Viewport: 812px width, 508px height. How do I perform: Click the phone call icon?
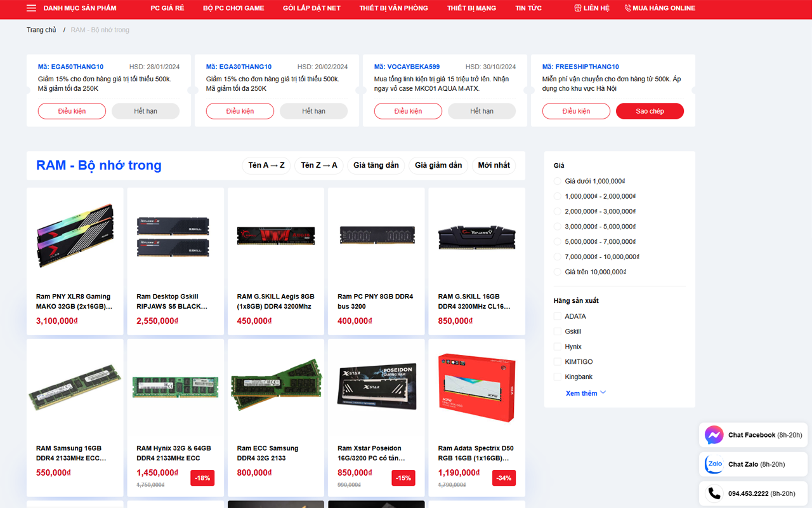(x=714, y=493)
